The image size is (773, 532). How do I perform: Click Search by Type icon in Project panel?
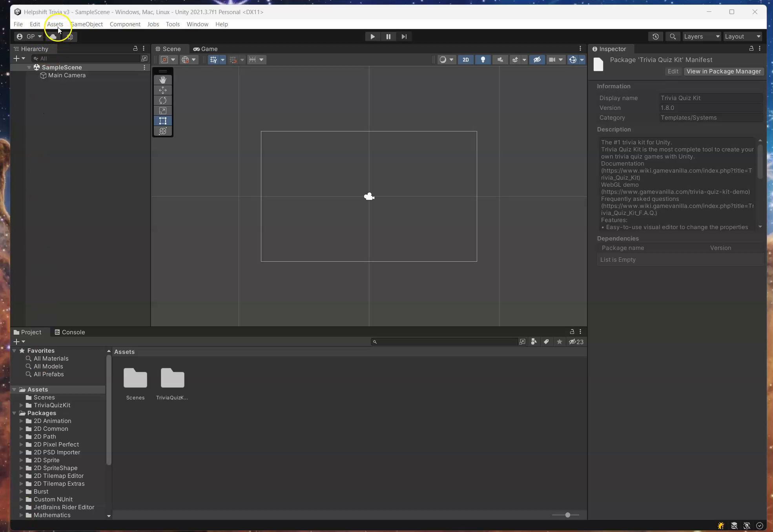534,342
